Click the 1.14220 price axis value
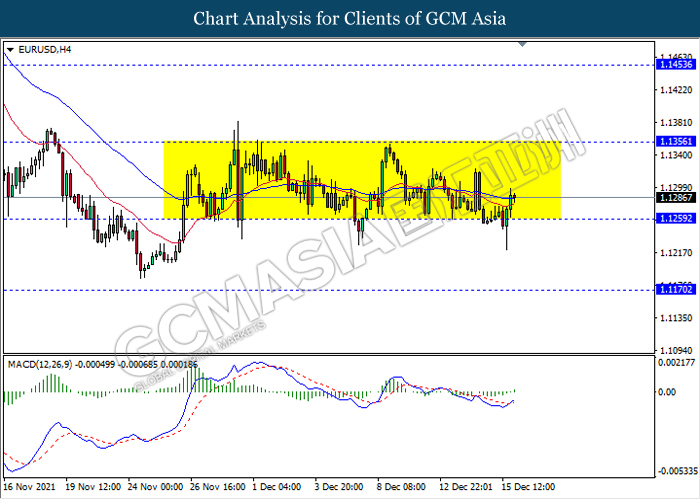 (x=676, y=90)
